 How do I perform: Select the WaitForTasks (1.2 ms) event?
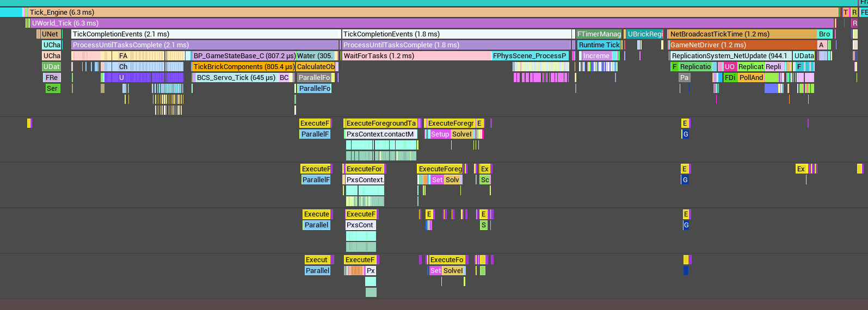click(x=416, y=56)
